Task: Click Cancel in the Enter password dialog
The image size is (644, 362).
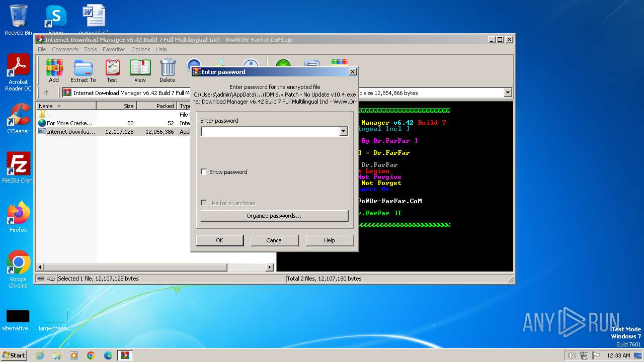Action: click(x=274, y=240)
